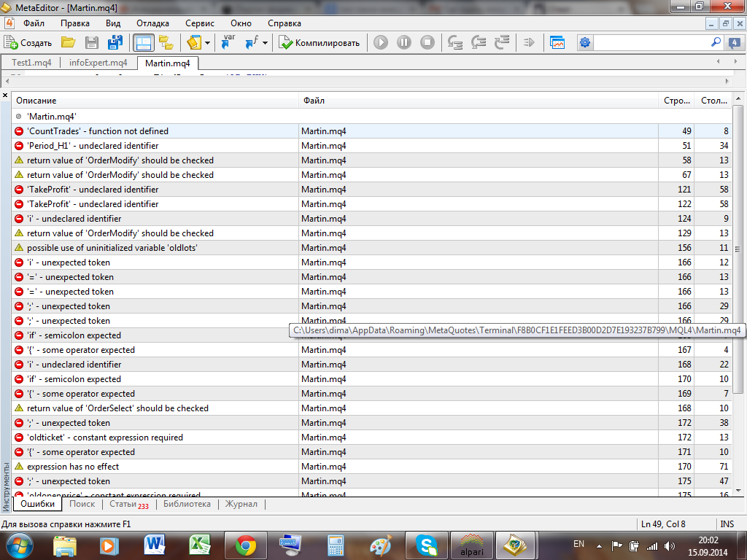Select the expression has no effect warning

tap(371, 467)
